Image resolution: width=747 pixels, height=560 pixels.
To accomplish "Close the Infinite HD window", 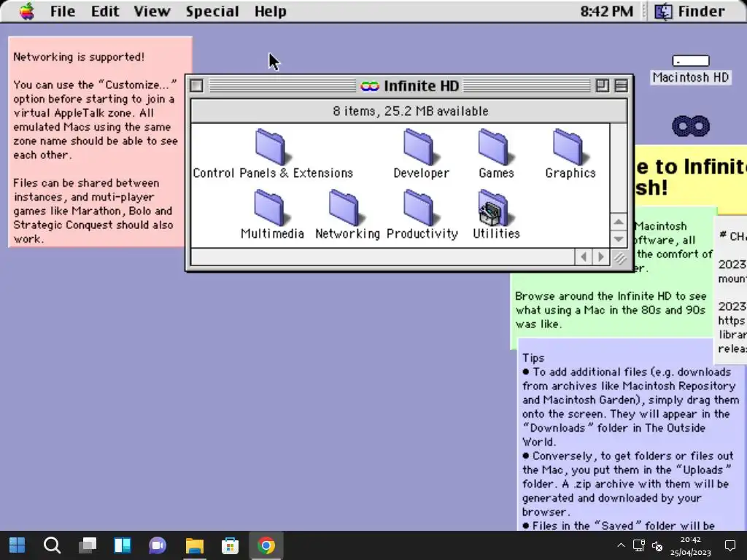I will coord(196,86).
